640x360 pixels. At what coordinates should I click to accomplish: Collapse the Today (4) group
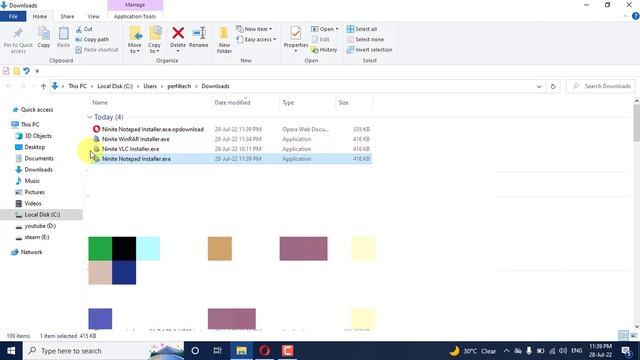click(90, 117)
